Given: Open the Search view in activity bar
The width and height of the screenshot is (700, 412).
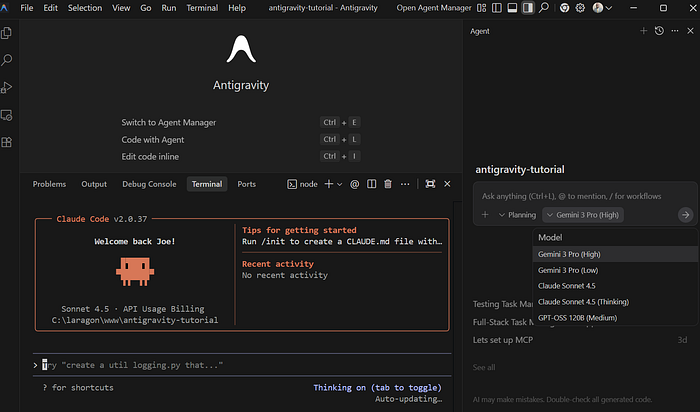Looking at the screenshot, I should tap(7, 60).
